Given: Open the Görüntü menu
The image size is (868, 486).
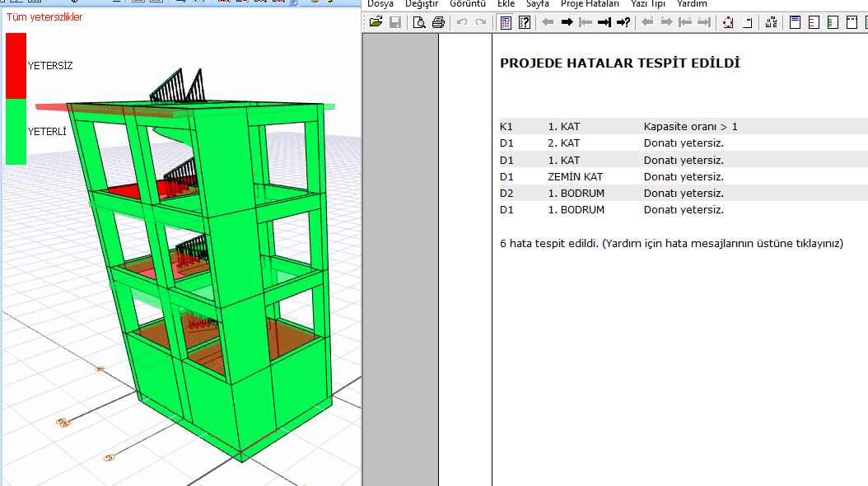Looking at the screenshot, I should pos(467,4).
